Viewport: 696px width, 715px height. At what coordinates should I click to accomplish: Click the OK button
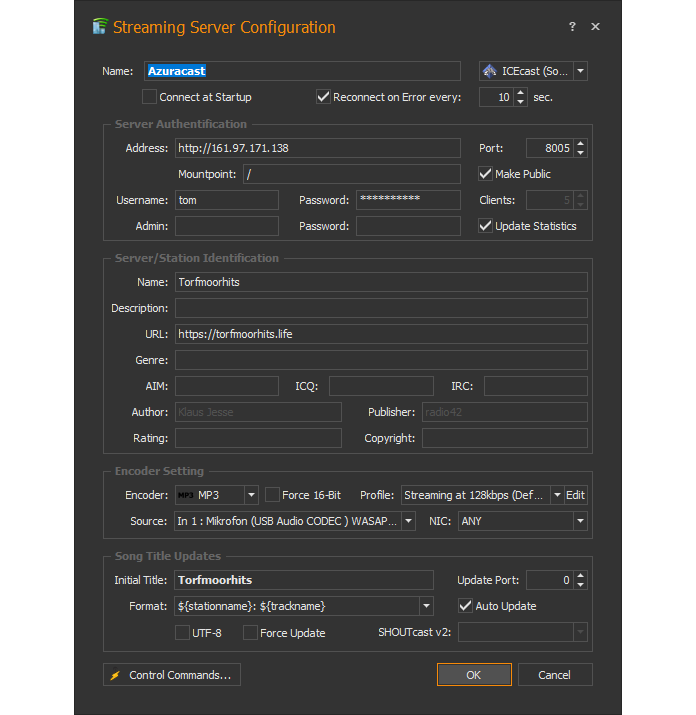pyautogui.click(x=474, y=674)
